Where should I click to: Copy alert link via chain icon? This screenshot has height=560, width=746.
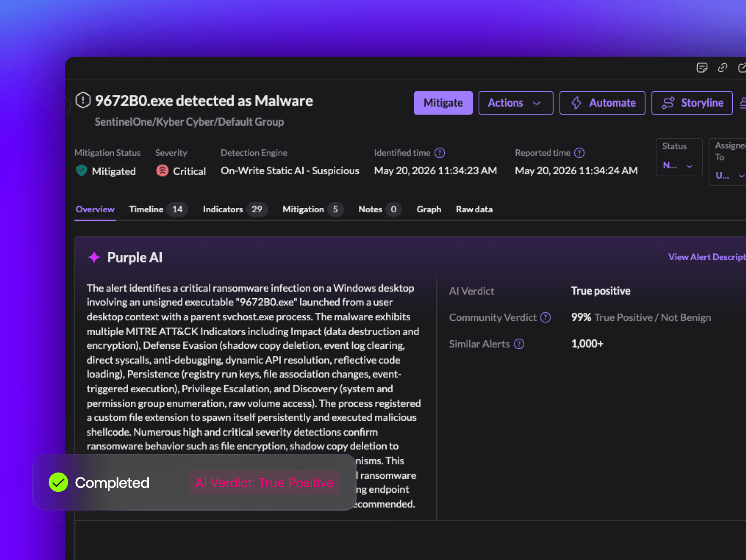(722, 68)
